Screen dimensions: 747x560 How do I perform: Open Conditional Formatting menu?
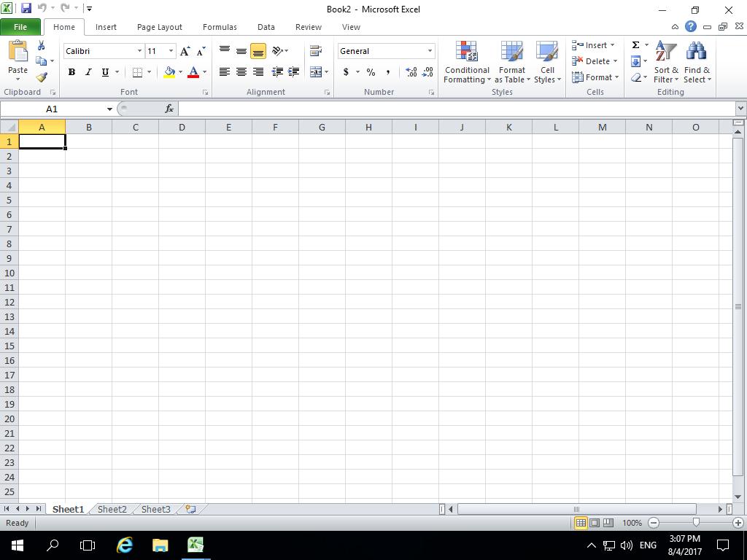[x=467, y=63]
